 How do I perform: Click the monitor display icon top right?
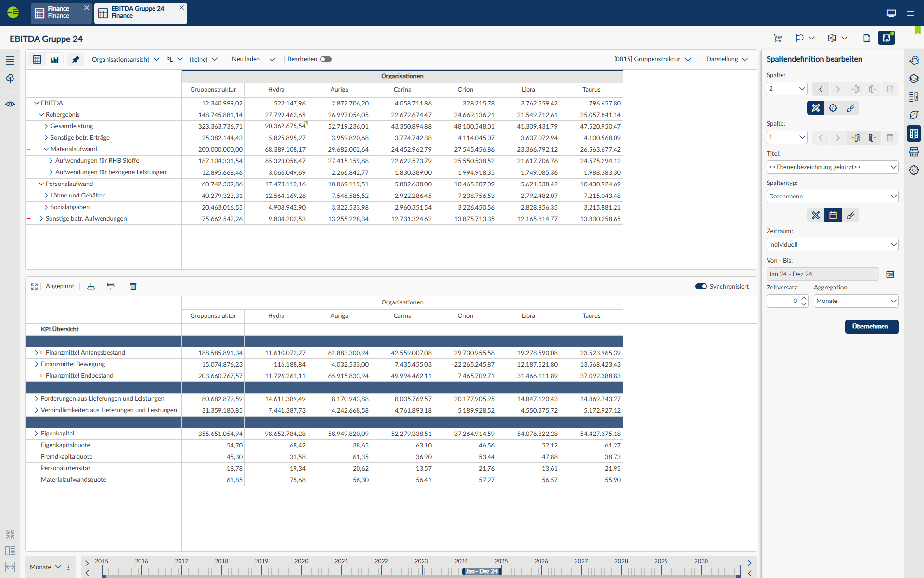coord(891,13)
